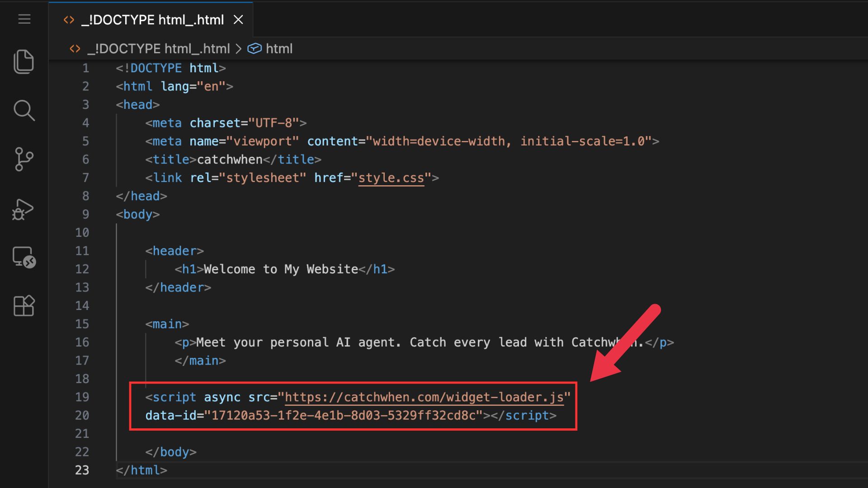
Task: Open the Remote Explorer icon
Action: (24, 258)
